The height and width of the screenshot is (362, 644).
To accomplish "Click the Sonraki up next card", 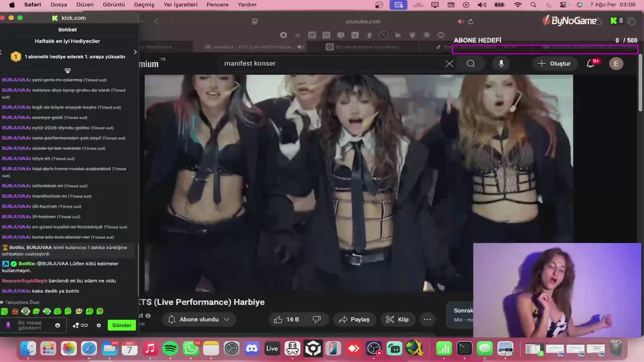I will pyautogui.click(x=460, y=314).
